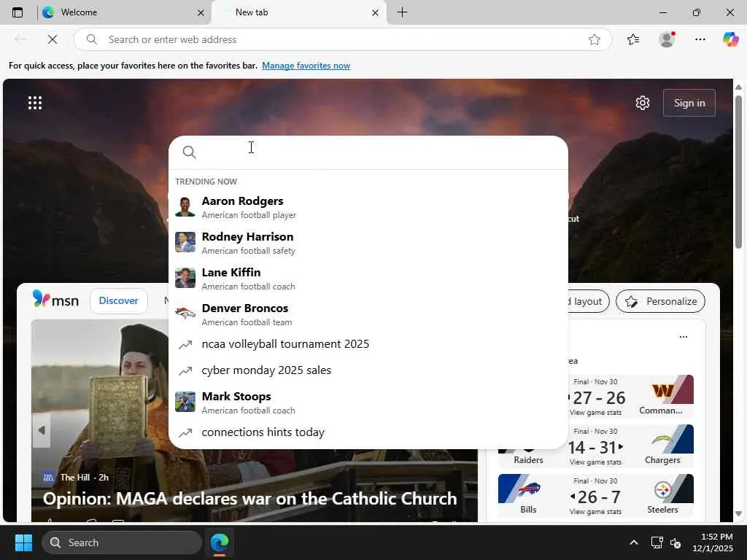Click inside the web search box
This screenshot has width=747, height=560.
coord(368,152)
